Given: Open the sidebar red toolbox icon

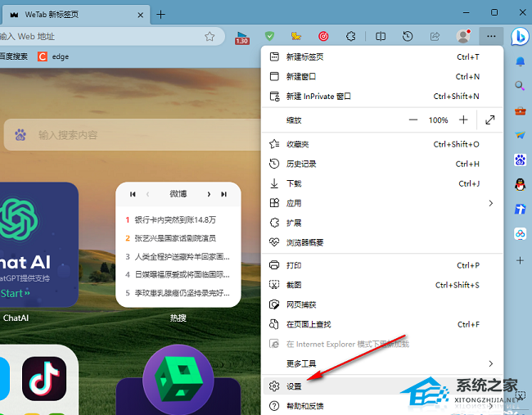Looking at the screenshot, I should click(520, 111).
